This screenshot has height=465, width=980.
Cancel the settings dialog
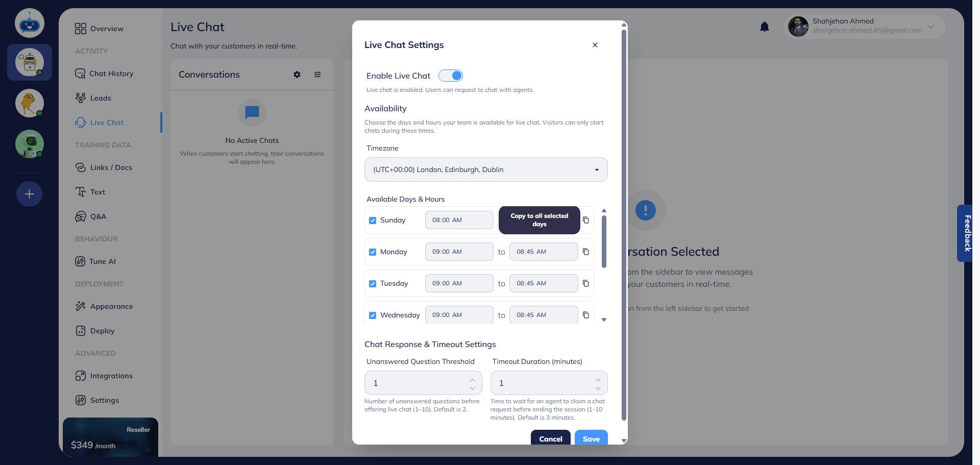click(551, 438)
